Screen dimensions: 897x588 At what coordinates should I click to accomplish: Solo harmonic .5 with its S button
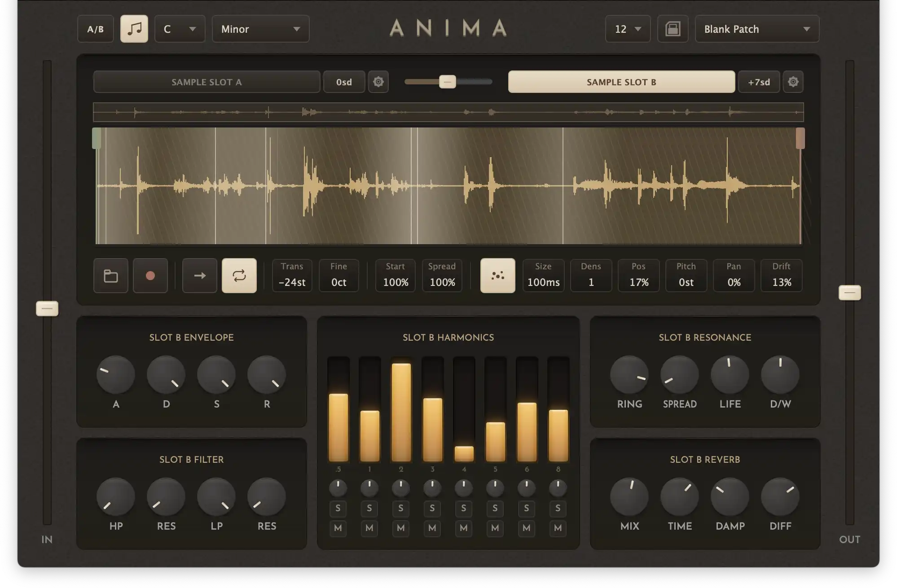tap(338, 509)
